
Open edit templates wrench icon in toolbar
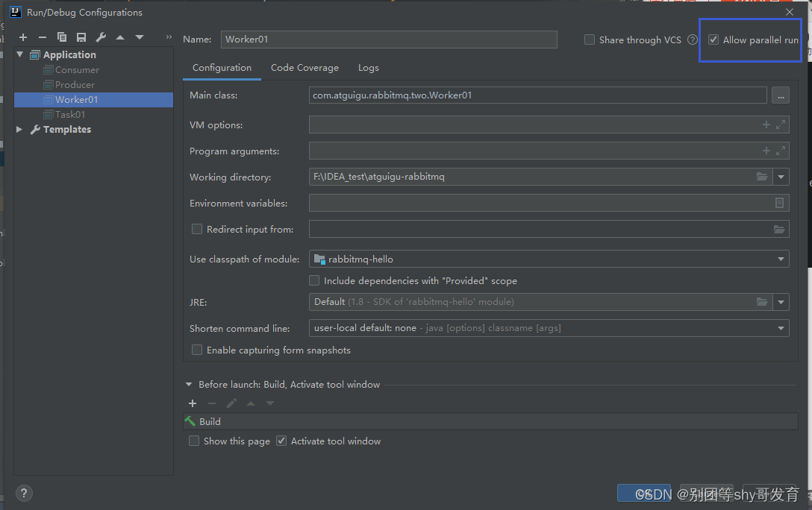(x=101, y=37)
